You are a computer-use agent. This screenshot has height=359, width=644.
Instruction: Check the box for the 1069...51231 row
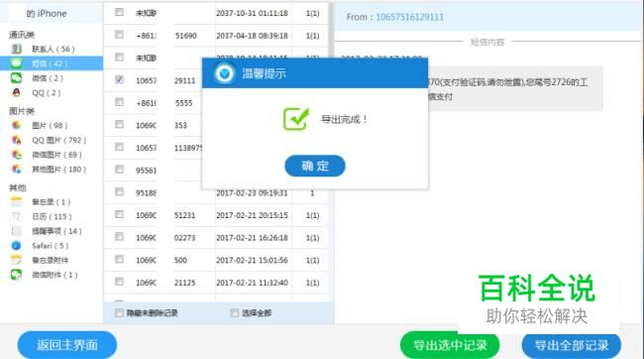119,214
